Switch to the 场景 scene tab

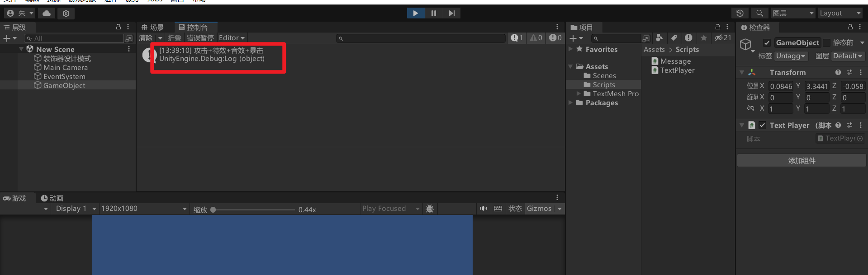[x=152, y=28]
